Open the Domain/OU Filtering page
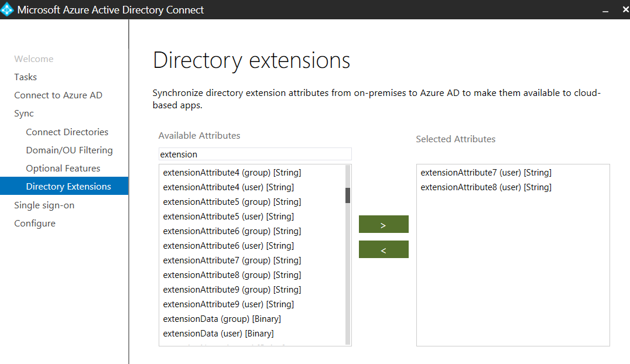This screenshot has height=364, width=630. [69, 150]
